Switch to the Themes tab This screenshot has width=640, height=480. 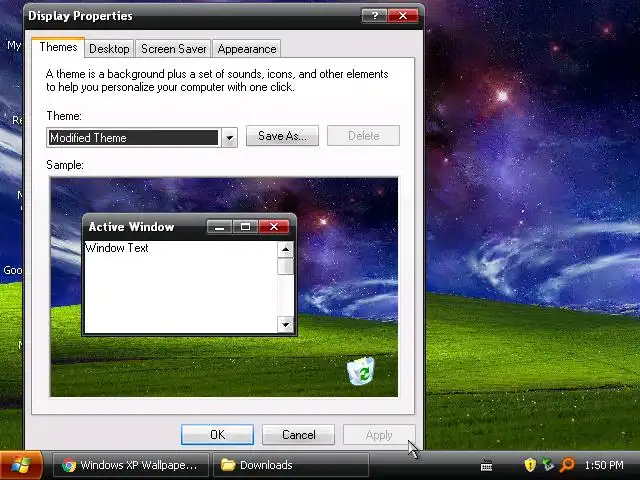58,47
